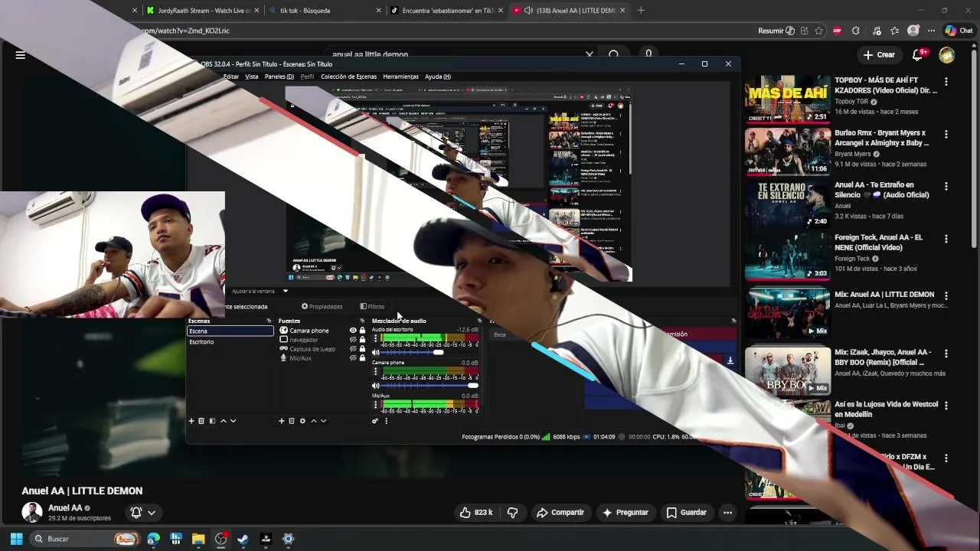The width and height of the screenshot is (980, 551).
Task: Move the selected source down
Action: (323, 421)
